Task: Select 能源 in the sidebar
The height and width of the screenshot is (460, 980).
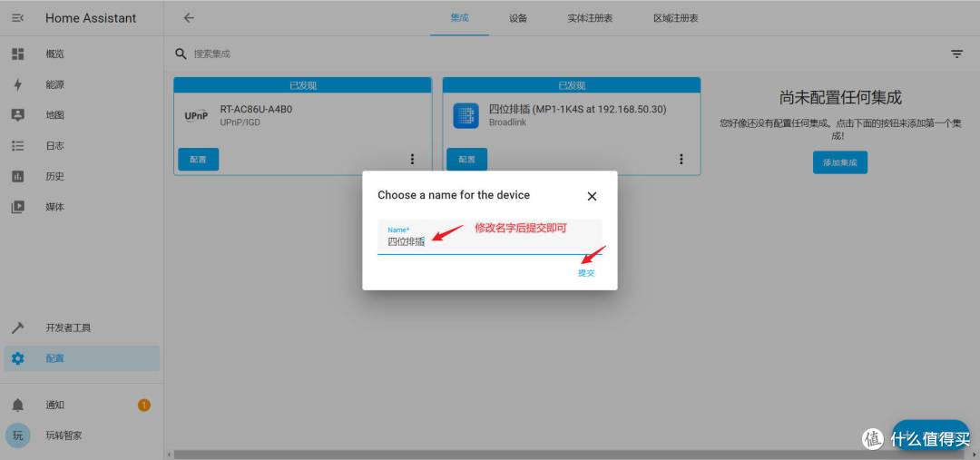Action: (54, 85)
